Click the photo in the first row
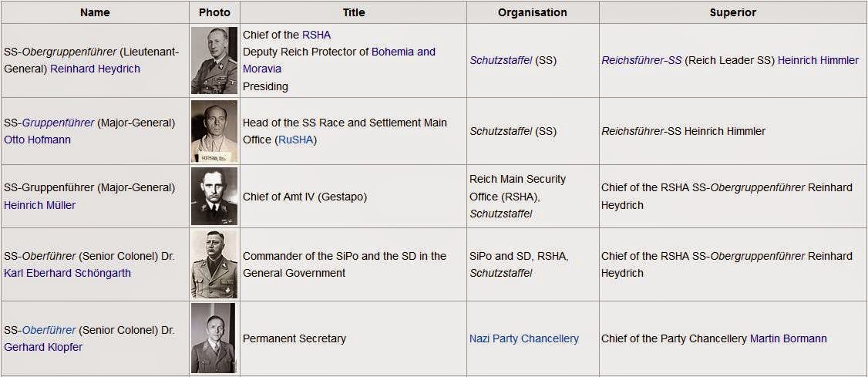Image resolution: width=868 pixels, height=377 pixels. tap(214, 60)
